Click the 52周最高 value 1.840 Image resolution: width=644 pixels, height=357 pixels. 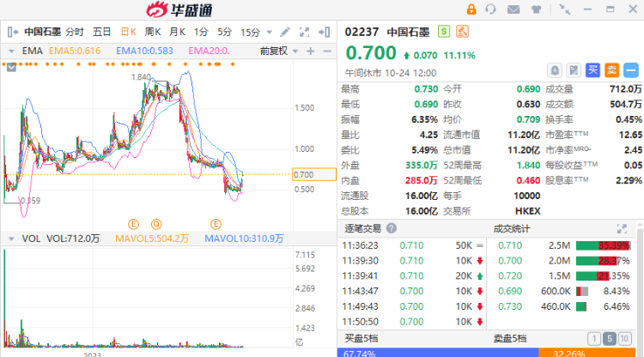pyautogui.click(x=528, y=166)
